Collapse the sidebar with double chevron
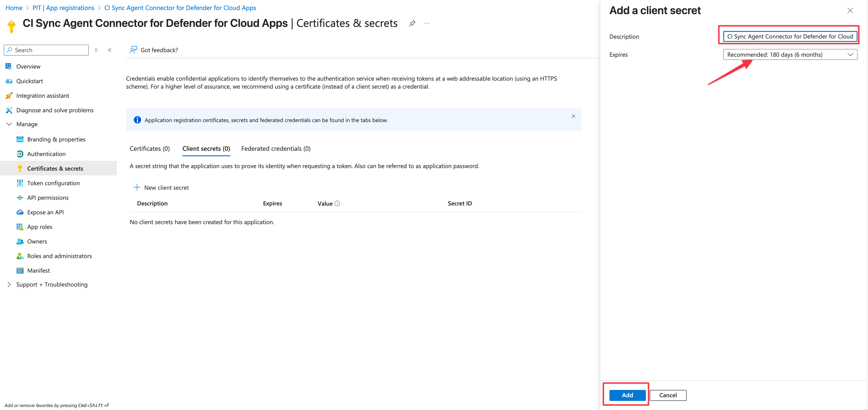Screen dimensions: 868x410 pos(109,50)
